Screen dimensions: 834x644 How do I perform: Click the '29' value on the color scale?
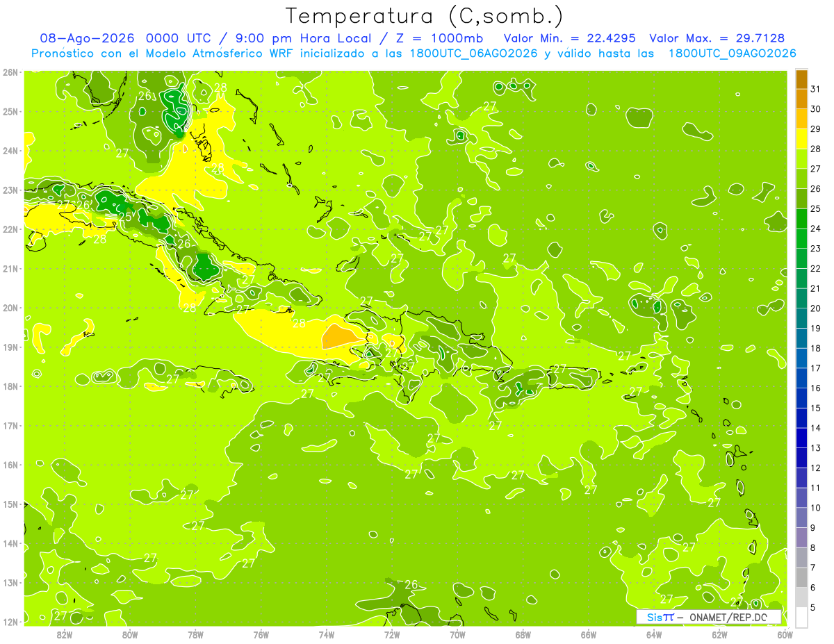point(816,129)
